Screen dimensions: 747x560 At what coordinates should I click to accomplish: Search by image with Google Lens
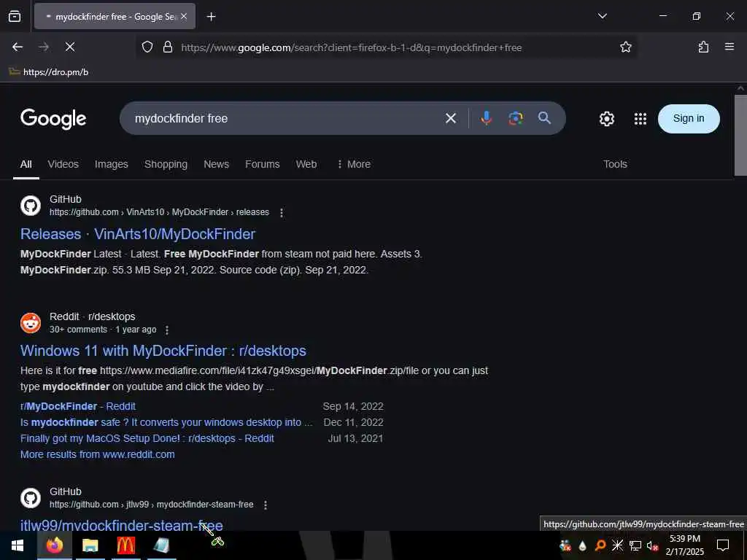click(515, 118)
